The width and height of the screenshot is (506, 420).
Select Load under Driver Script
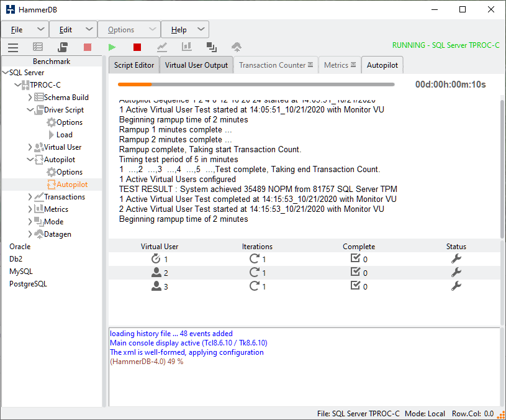[64, 135]
